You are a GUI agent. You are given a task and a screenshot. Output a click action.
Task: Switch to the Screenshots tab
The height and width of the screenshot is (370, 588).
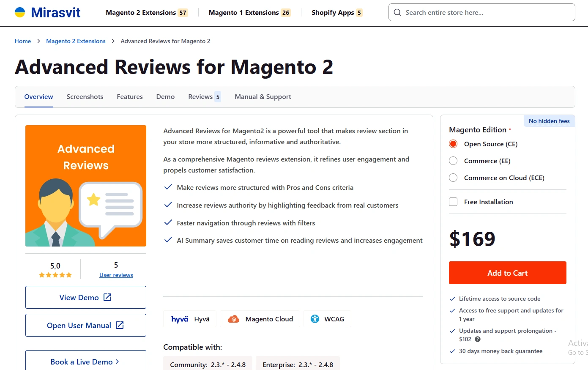(x=85, y=96)
